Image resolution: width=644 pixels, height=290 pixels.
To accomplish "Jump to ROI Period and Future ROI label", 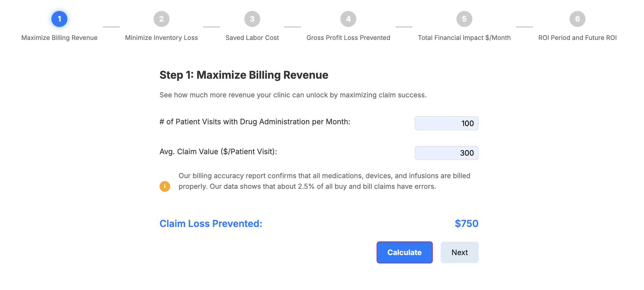I will (577, 38).
